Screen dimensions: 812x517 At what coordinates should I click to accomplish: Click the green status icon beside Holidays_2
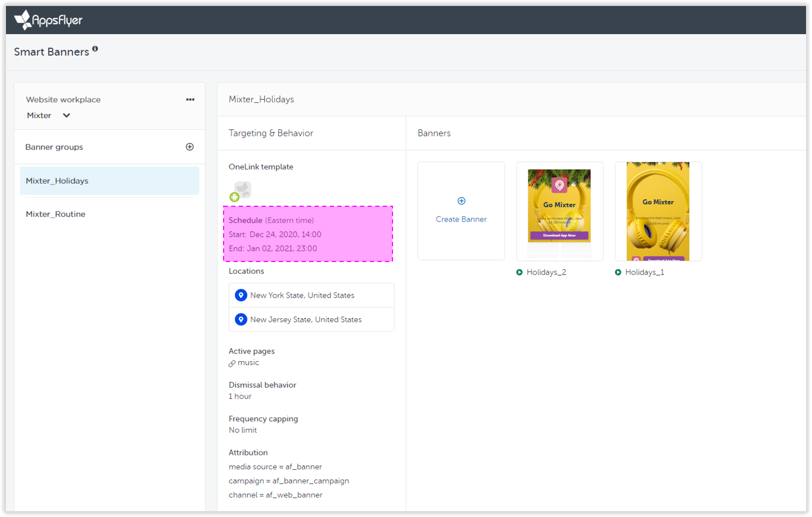pos(520,272)
